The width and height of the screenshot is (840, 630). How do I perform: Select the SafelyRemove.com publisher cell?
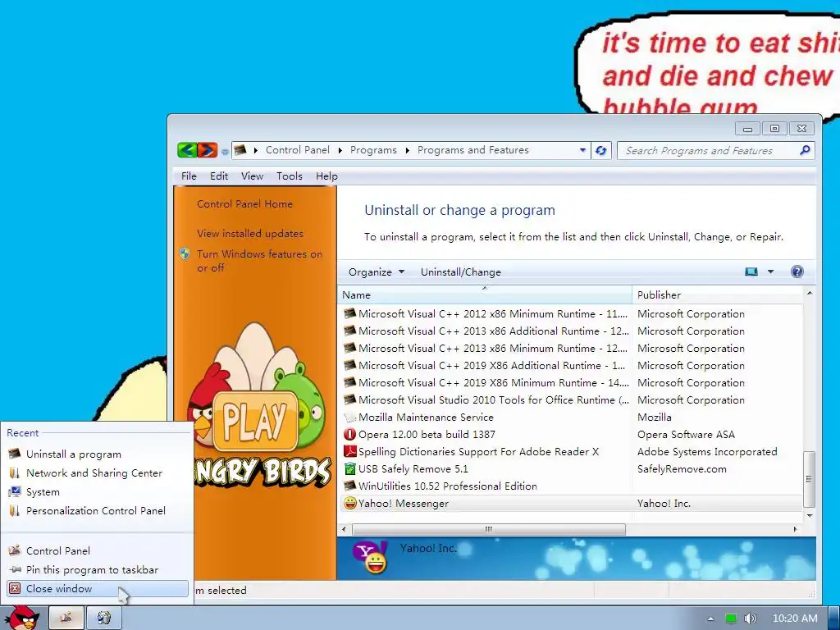682,468
